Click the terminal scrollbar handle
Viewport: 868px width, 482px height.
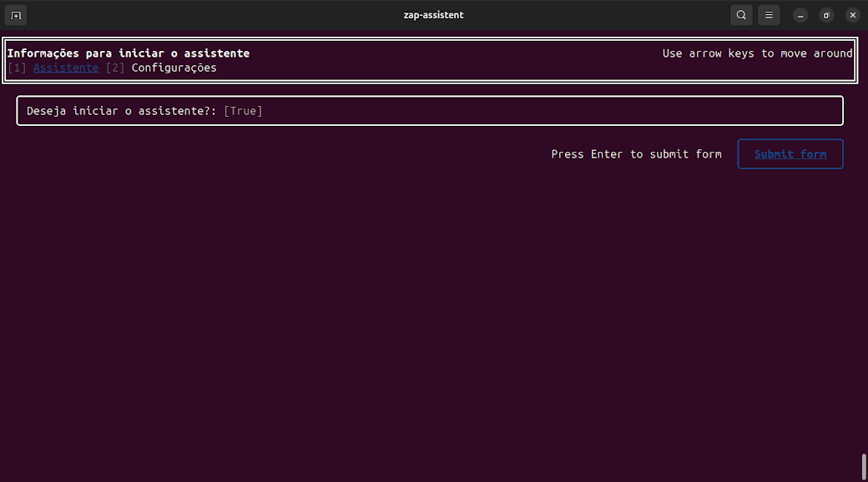(x=863, y=465)
